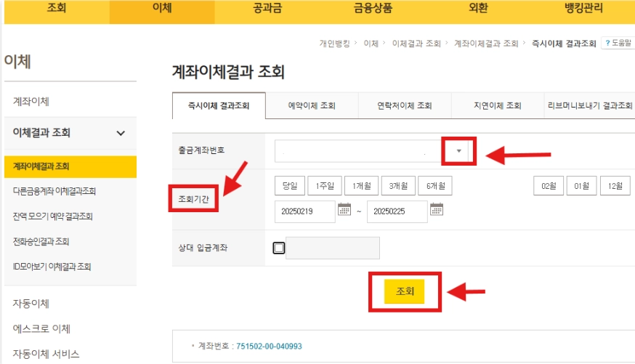635x364 pixels.
Task: Open the 공과금 top menu
Action: pyautogui.click(x=267, y=8)
